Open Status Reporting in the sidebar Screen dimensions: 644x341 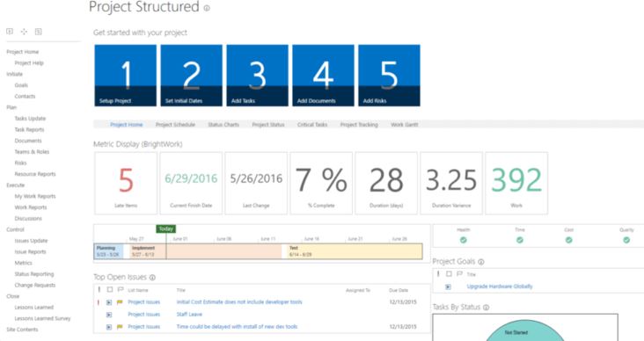click(34, 274)
